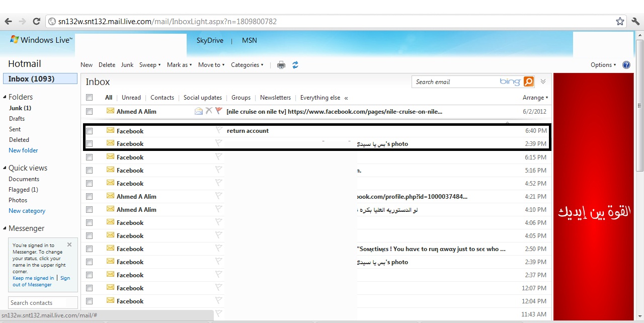Flag the Facebook email from 4:06 PM
644x323 pixels.
click(x=218, y=222)
